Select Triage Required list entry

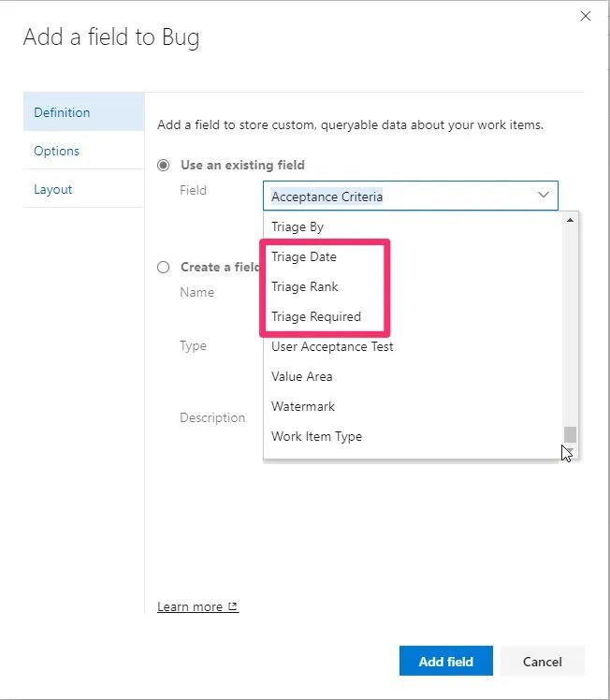coord(316,316)
